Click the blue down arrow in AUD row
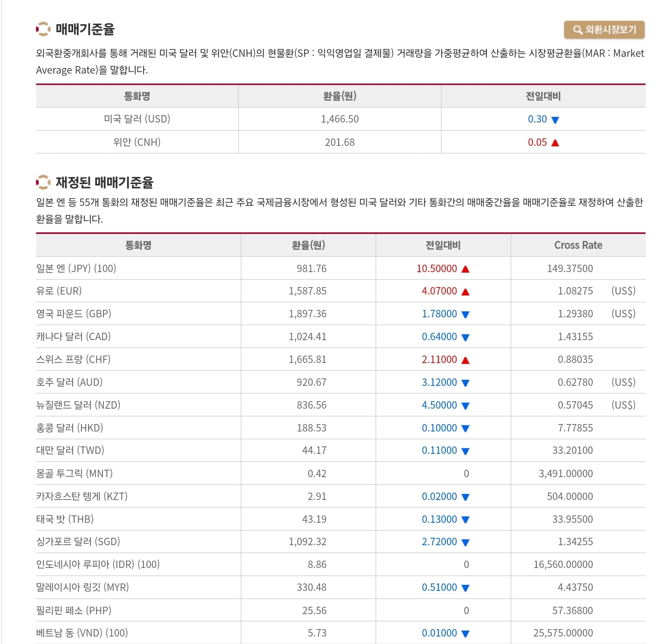663x644 pixels. (465, 383)
